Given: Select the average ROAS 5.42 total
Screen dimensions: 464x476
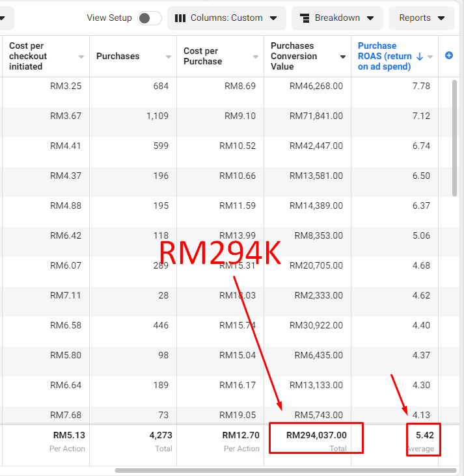Looking at the screenshot, I should (425, 435).
